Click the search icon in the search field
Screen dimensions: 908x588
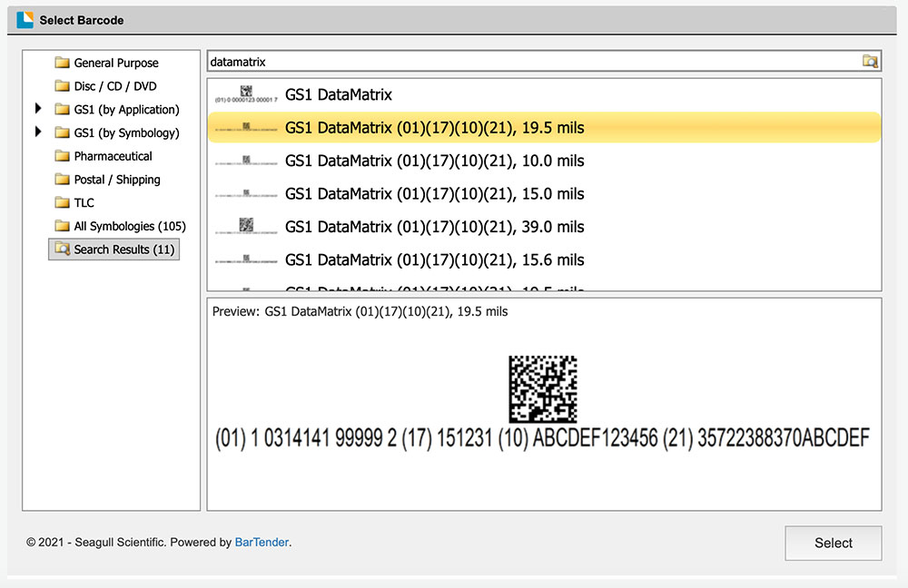point(870,62)
